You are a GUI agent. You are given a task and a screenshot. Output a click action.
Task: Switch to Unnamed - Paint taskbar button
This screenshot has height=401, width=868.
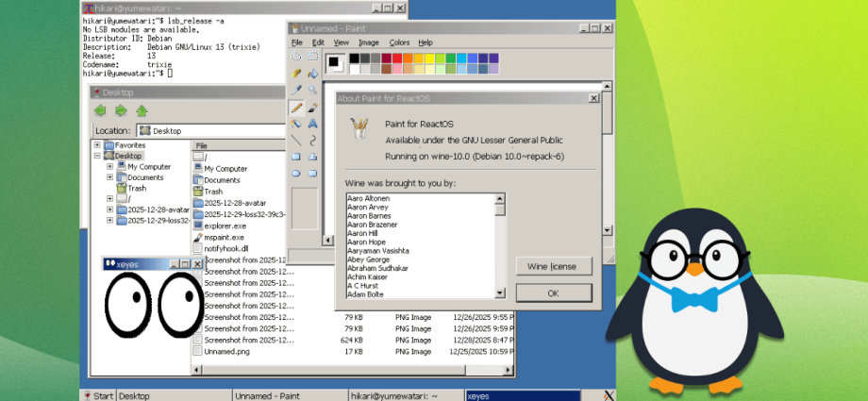coord(290,395)
